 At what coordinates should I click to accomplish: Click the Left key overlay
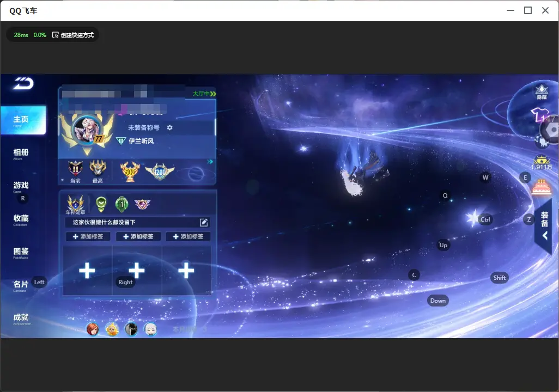[x=39, y=282]
